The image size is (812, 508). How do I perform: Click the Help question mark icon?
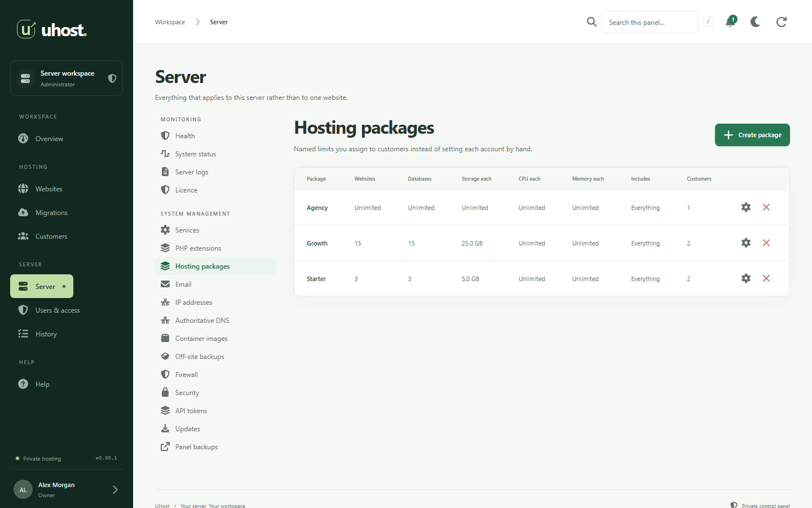pyautogui.click(x=23, y=384)
